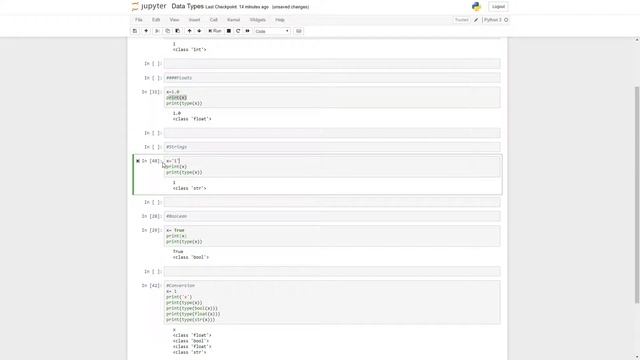Viewport: 640px width, 360px height.
Task: Click run-cell icon beside In [48]
Action: click(138, 161)
